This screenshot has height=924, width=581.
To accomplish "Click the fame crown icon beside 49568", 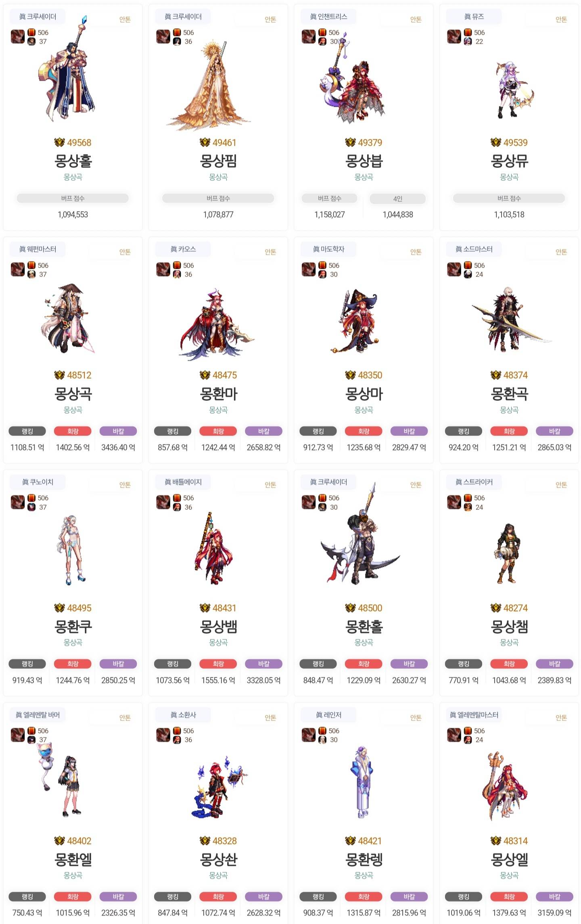I will [x=59, y=142].
